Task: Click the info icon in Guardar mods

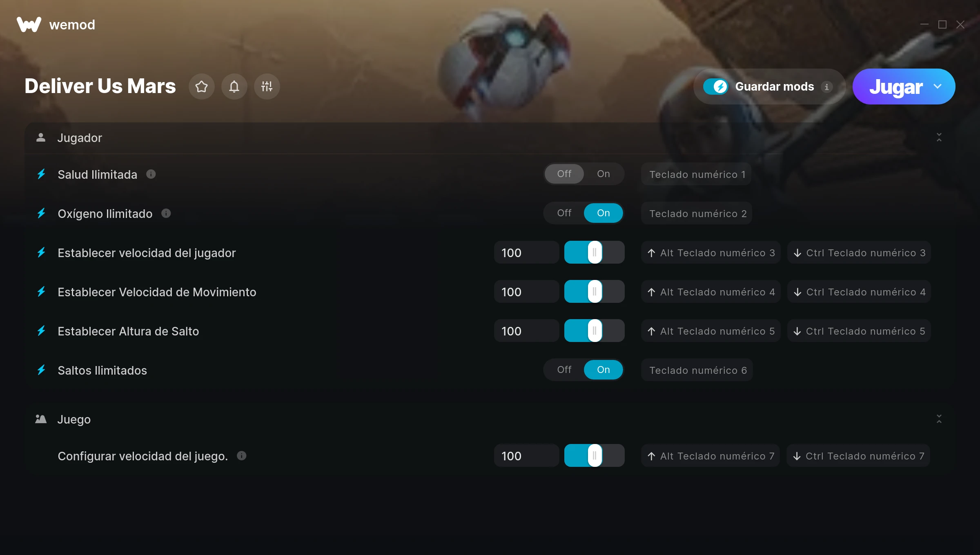Action: tap(827, 87)
